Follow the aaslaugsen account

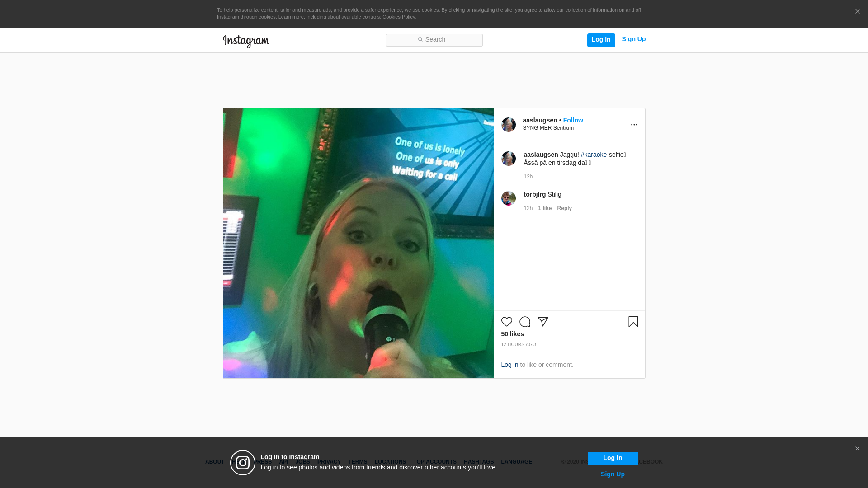click(x=573, y=120)
